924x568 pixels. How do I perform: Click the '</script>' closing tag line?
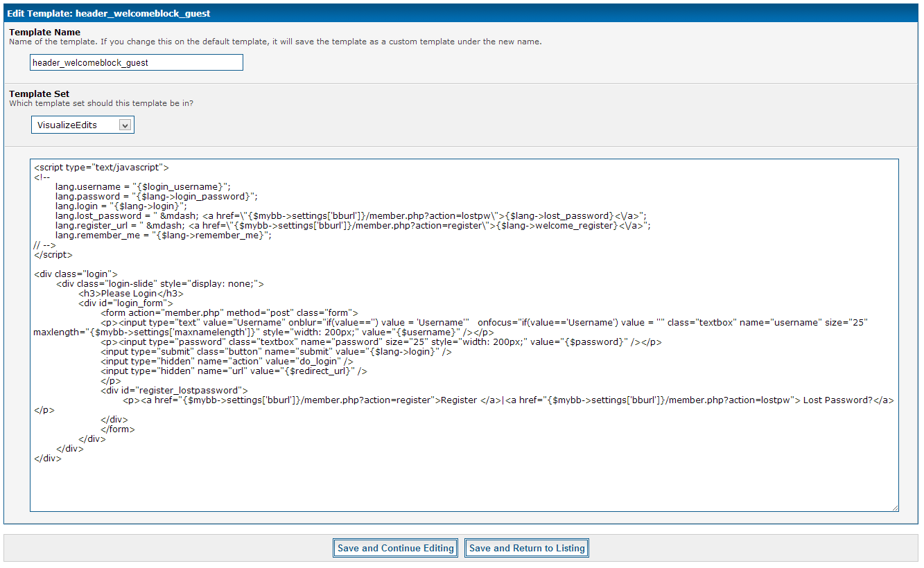(x=53, y=255)
